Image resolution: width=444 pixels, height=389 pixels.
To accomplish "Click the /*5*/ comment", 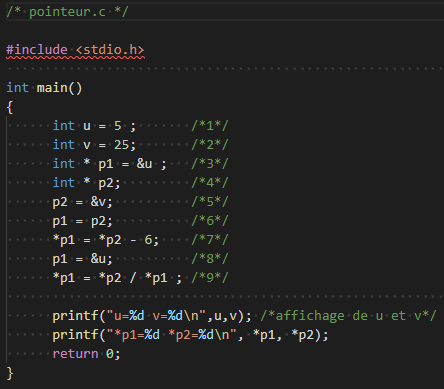I will (210, 202).
